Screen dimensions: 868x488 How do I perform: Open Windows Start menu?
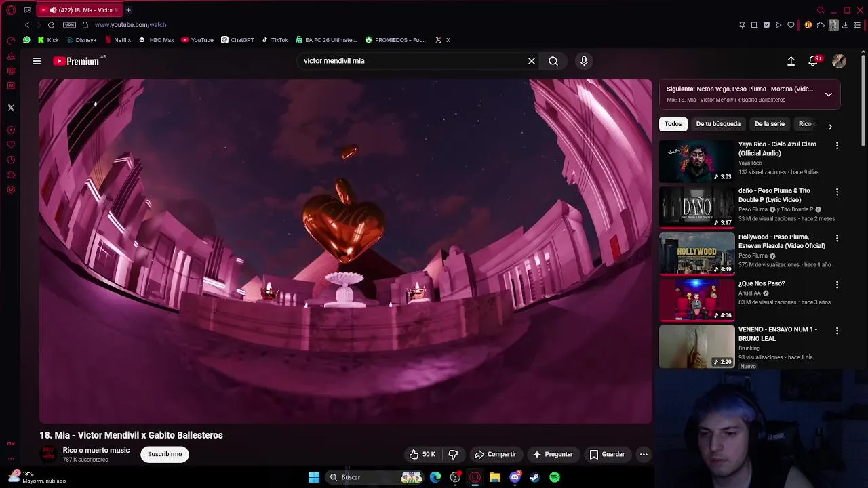pyautogui.click(x=314, y=477)
